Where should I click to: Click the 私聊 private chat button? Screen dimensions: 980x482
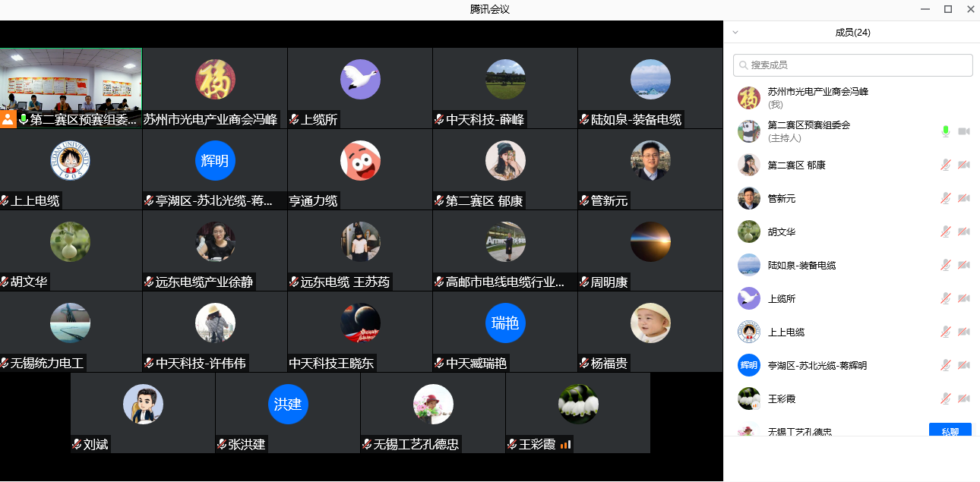click(x=950, y=430)
